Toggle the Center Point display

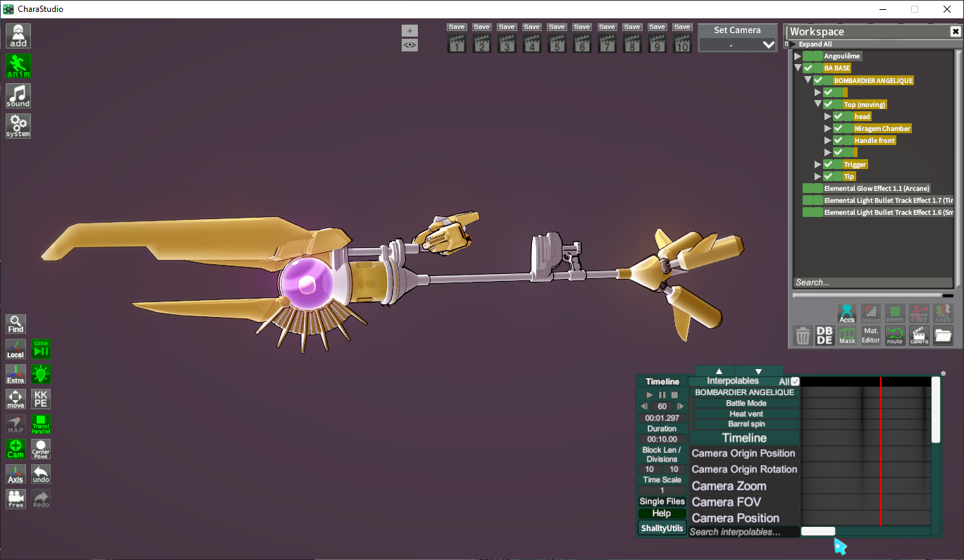tap(41, 449)
